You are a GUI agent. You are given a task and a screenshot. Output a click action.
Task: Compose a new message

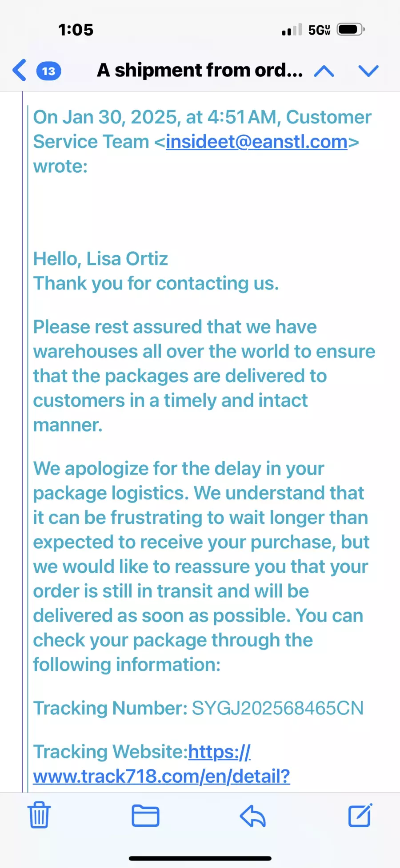tap(360, 815)
